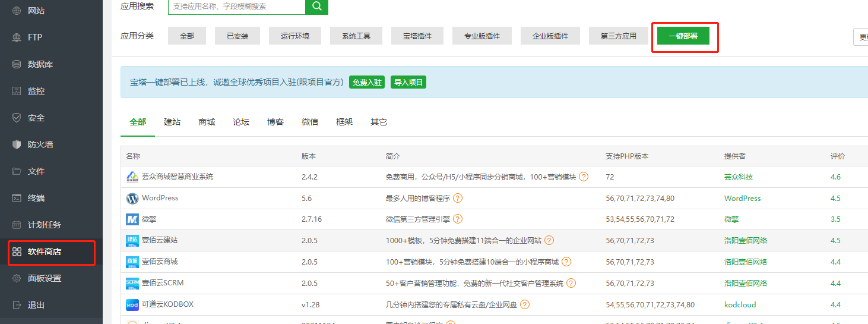The height and width of the screenshot is (324, 868).
Task: Click the 评价 column header
Action: 838,156
